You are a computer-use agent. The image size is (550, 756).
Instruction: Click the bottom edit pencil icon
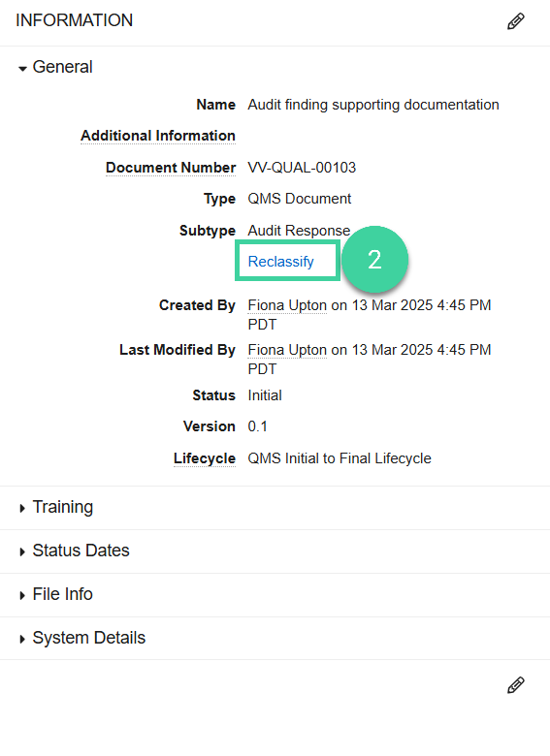click(x=516, y=684)
